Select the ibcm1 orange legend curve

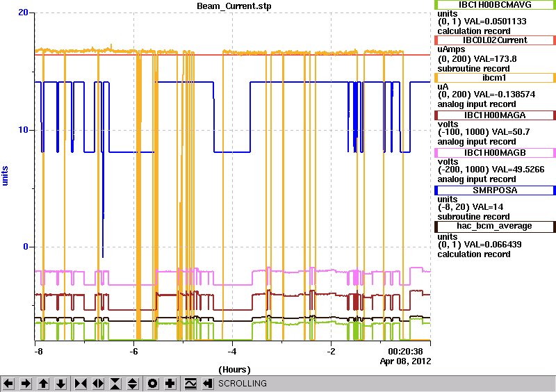coord(495,78)
